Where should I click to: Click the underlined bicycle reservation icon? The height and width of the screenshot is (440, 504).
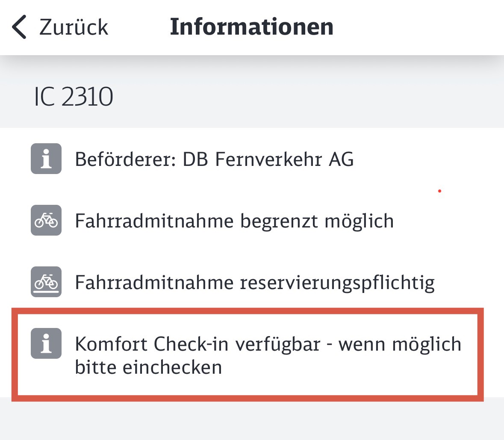point(46,282)
